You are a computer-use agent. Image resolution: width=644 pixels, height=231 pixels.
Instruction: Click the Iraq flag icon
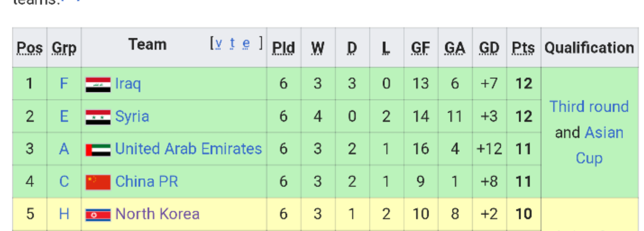click(98, 85)
